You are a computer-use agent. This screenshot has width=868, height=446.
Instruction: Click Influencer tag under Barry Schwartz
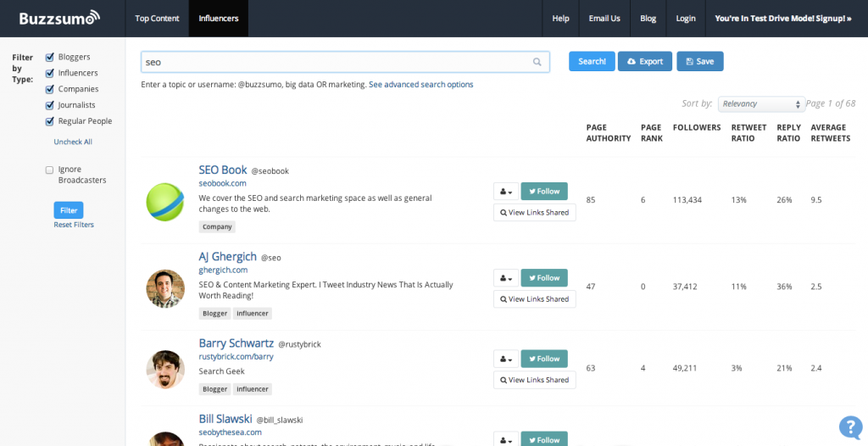click(x=253, y=389)
